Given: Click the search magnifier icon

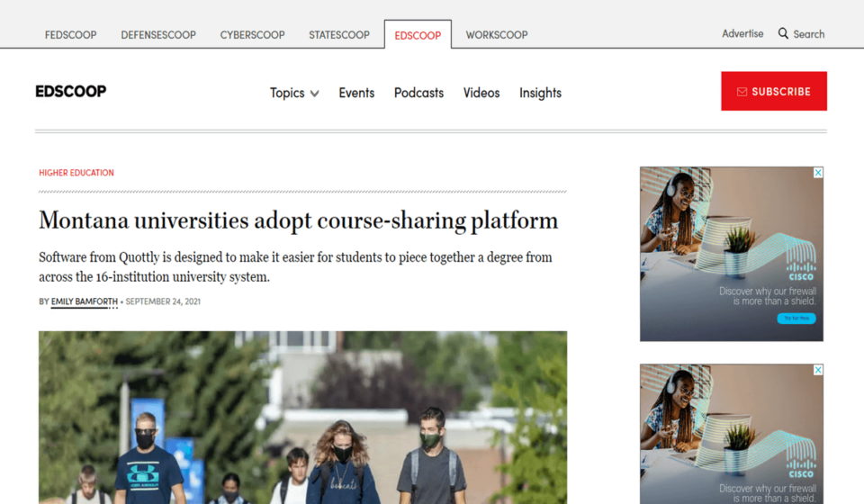Looking at the screenshot, I should (x=784, y=33).
